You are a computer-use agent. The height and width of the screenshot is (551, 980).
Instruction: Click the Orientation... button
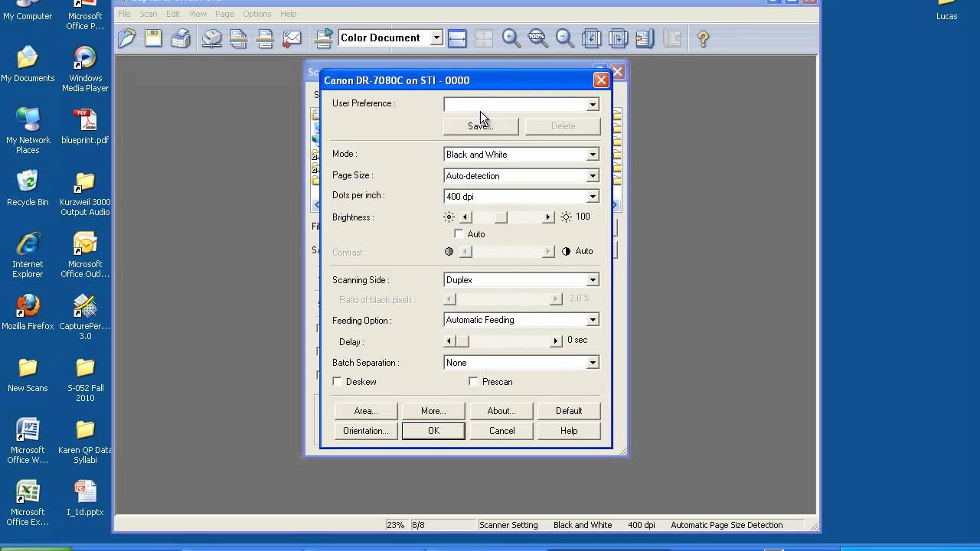366,431
